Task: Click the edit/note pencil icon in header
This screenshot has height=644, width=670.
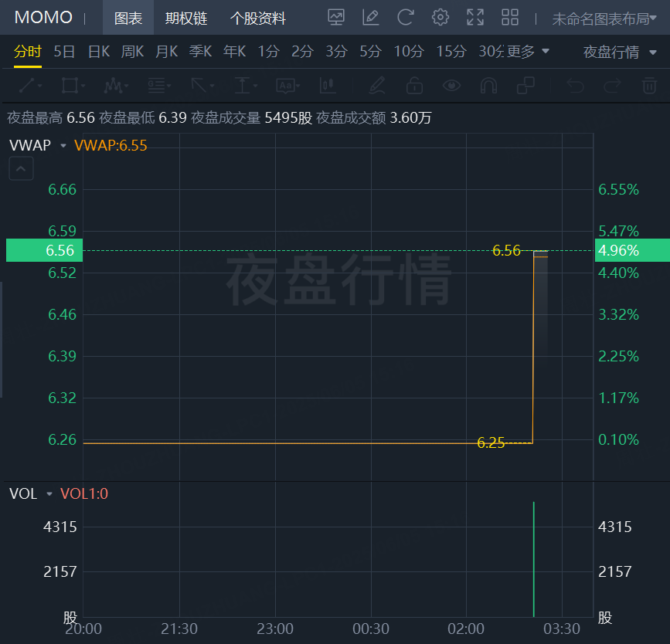Action: pos(370,18)
